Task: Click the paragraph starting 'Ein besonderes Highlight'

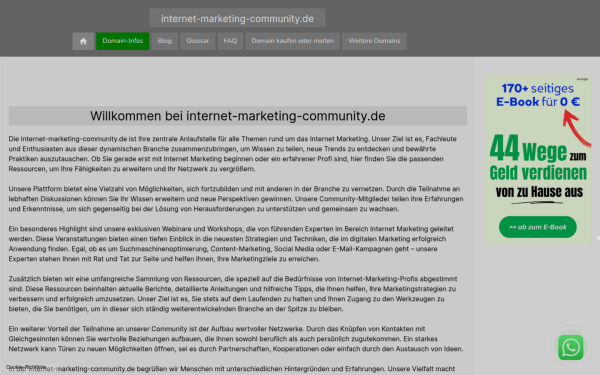Action: point(231,244)
